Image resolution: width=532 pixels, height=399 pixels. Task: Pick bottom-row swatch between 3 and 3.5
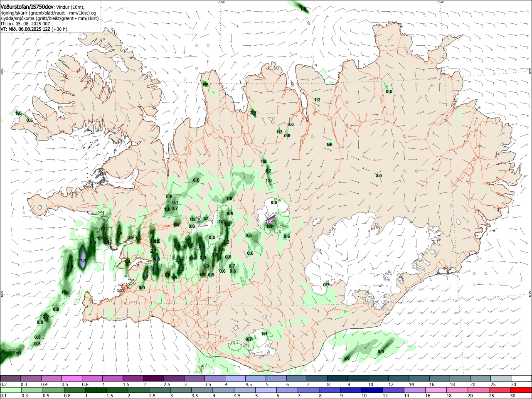pos(181,390)
